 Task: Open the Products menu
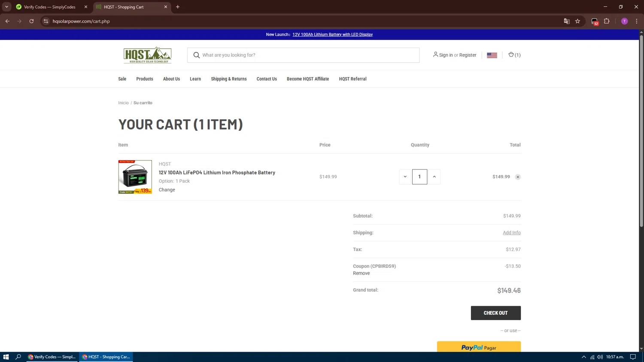tap(145, 79)
